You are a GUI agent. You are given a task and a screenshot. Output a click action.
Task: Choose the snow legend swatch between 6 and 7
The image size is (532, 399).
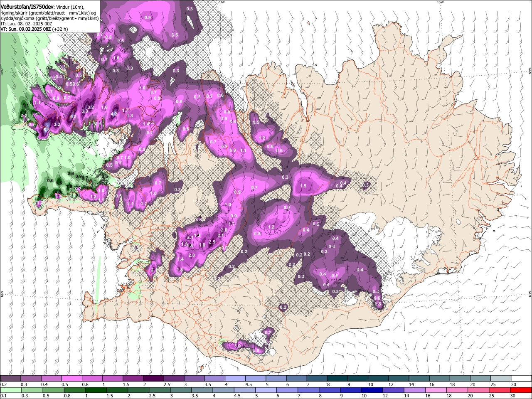click(x=296, y=379)
